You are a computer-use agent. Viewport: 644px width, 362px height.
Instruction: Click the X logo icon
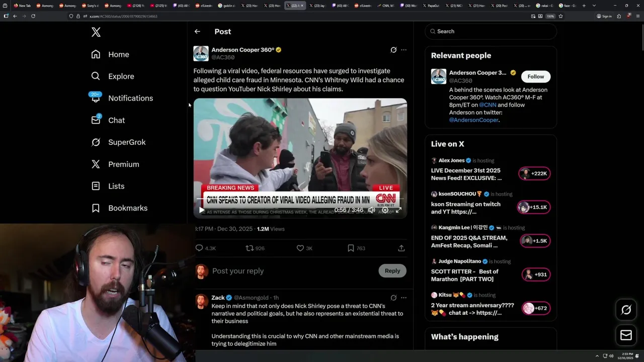[x=96, y=32]
